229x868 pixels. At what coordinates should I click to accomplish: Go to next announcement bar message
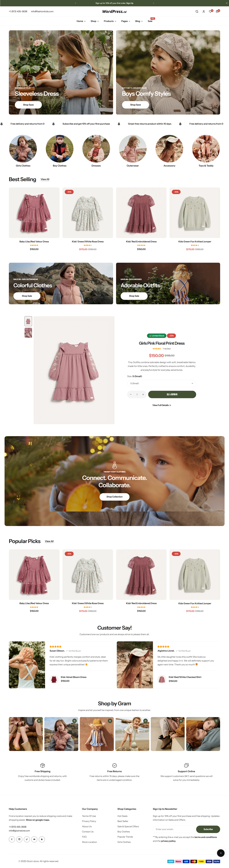click(153, 3)
